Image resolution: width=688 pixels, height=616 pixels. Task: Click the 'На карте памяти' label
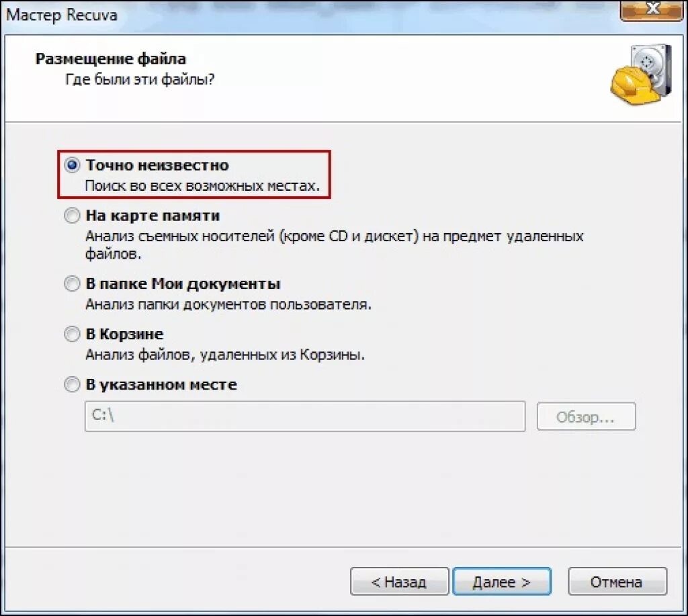153,216
